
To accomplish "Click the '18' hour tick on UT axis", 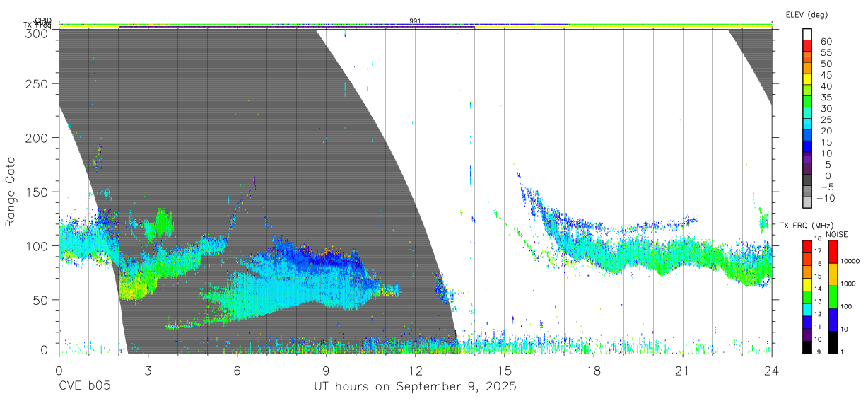I will tap(594, 371).
